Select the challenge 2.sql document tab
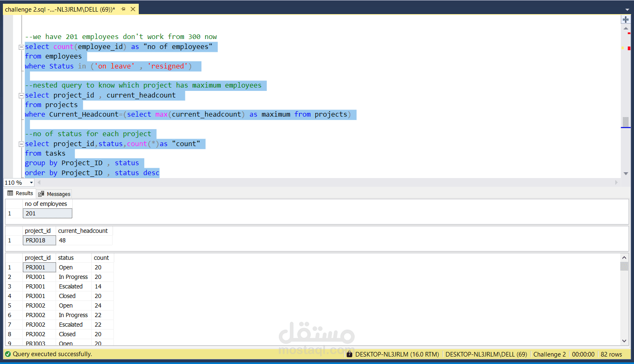Screen dimensions: 634x364 point(60,9)
